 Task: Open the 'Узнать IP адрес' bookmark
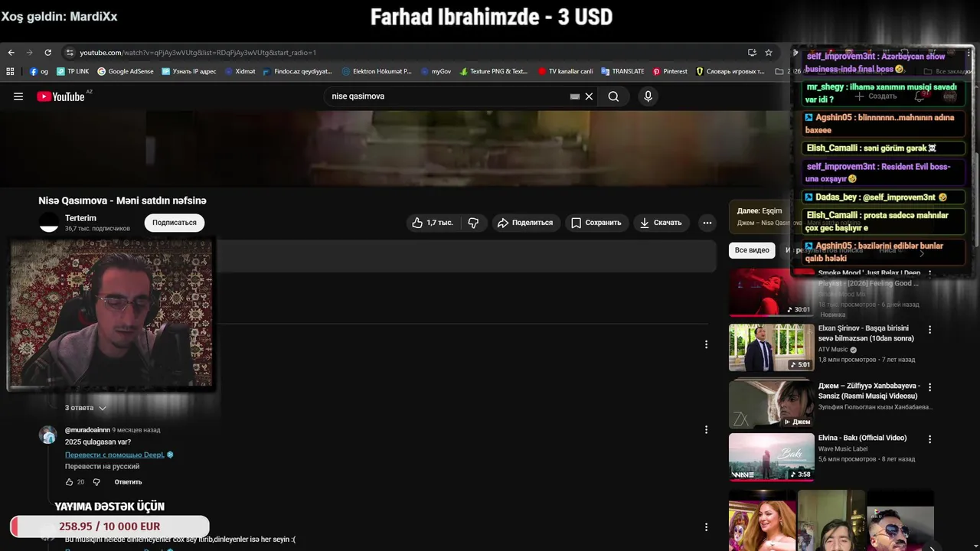click(189, 71)
